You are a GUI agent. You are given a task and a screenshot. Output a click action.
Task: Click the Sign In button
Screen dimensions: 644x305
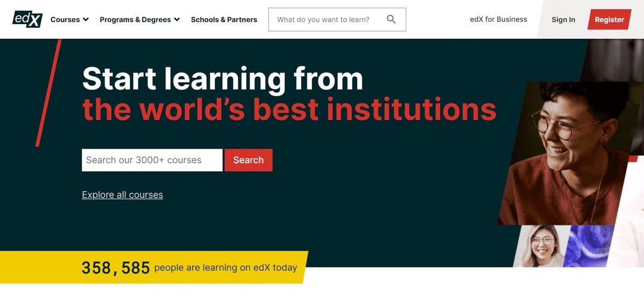(x=563, y=19)
